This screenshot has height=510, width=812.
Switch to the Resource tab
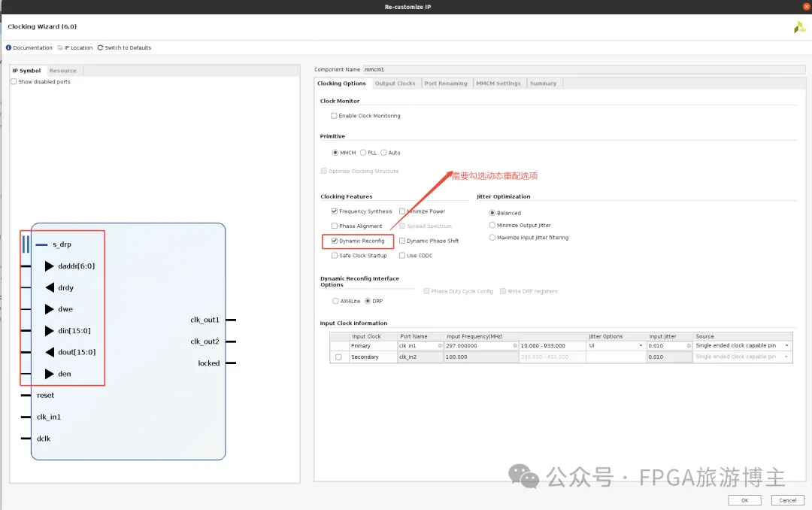[x=63, y=71]
